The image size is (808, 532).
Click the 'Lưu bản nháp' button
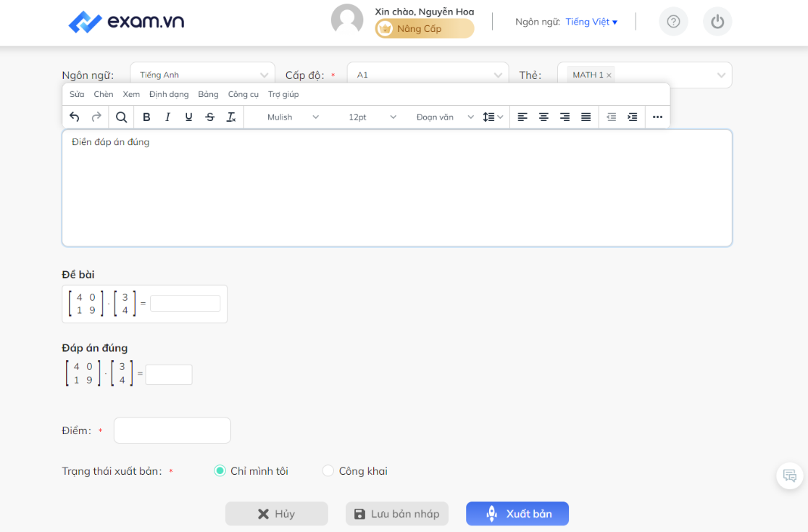(397, 513)
